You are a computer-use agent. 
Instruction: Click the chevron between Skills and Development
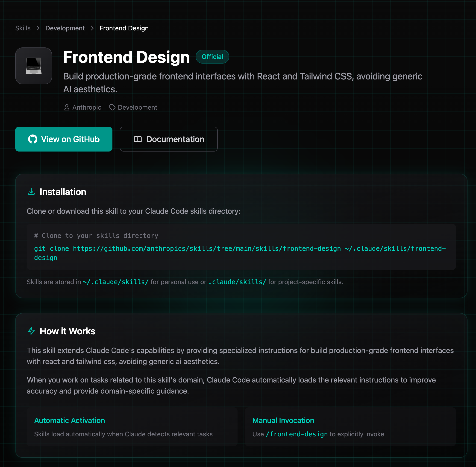[x=38, y=28]
